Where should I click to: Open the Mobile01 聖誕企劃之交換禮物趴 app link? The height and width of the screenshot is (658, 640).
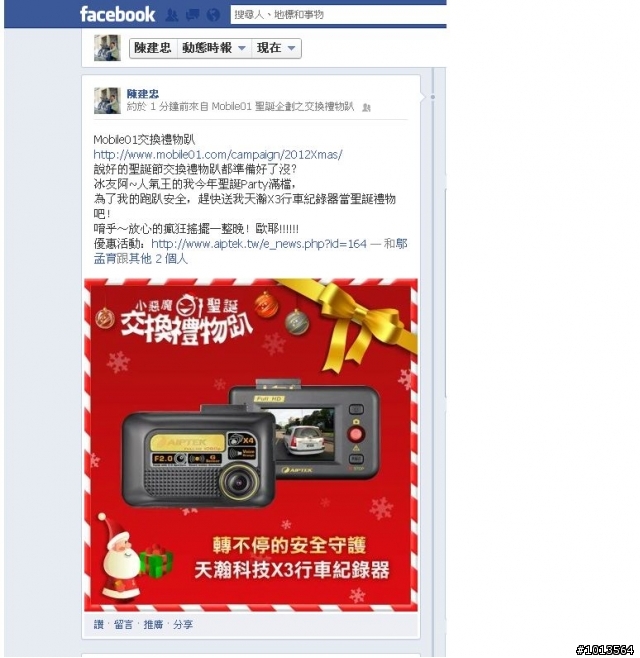(282, 107)
